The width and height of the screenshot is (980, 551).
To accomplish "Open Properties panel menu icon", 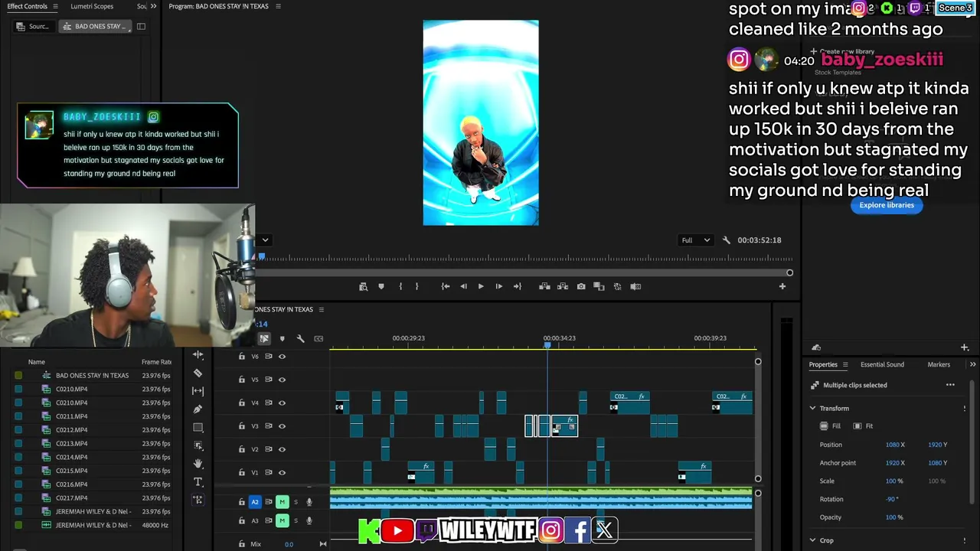I will (845, 364).
